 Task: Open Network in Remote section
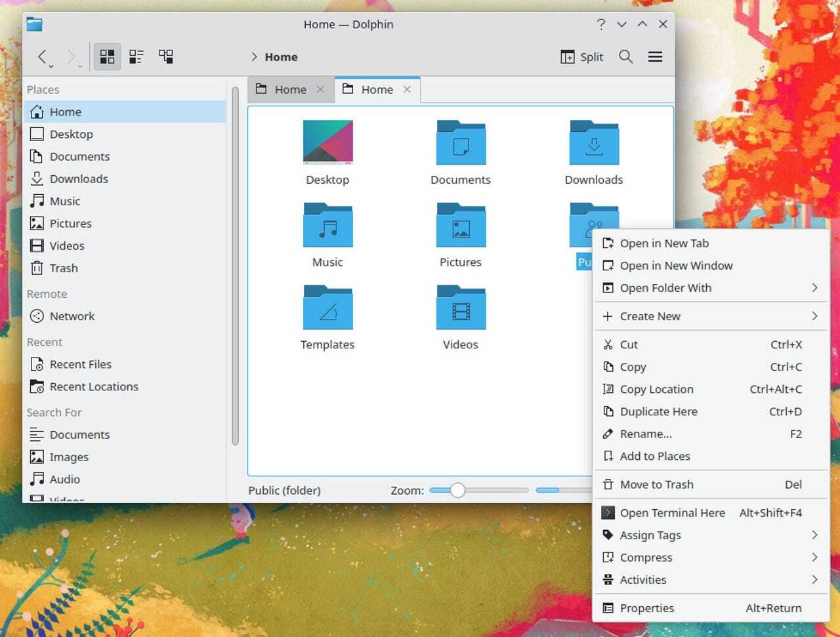click(x=72, y=316)
